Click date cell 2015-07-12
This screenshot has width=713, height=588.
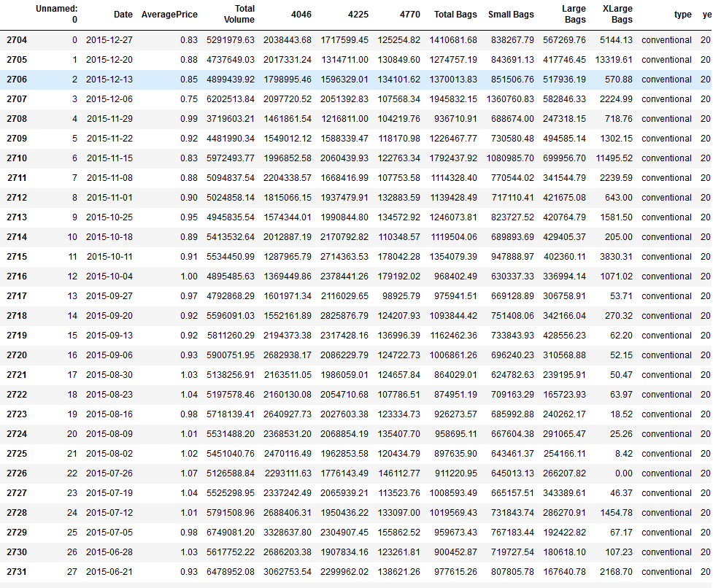109,513
